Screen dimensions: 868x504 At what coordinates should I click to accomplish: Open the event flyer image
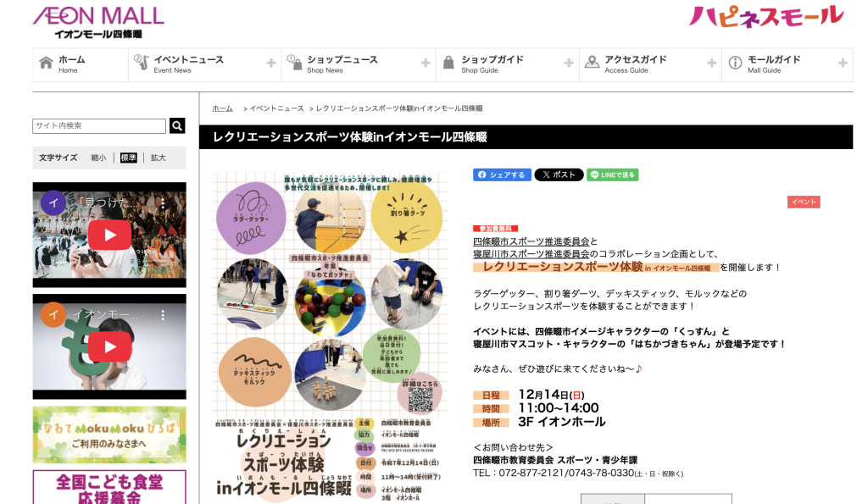(x=330, y=337)
